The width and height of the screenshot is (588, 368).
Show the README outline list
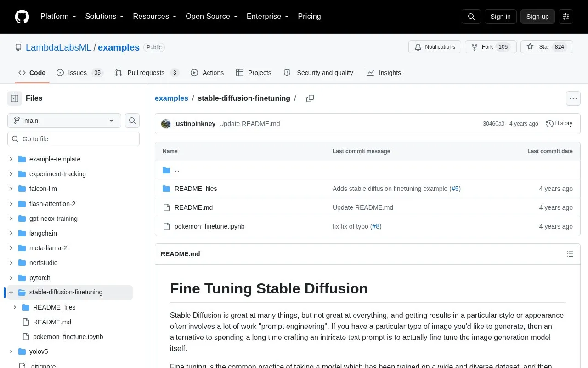pyautogui.click(x=570, y=254)
